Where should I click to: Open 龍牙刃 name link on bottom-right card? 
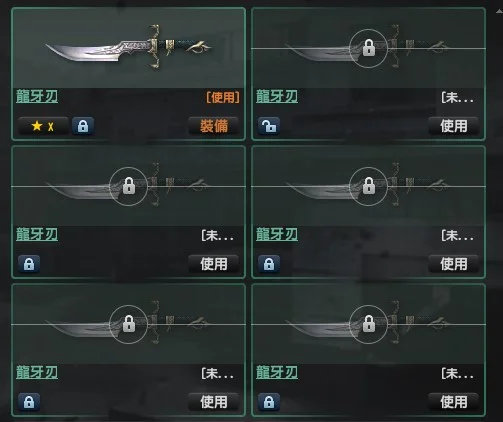pos(277,372)
